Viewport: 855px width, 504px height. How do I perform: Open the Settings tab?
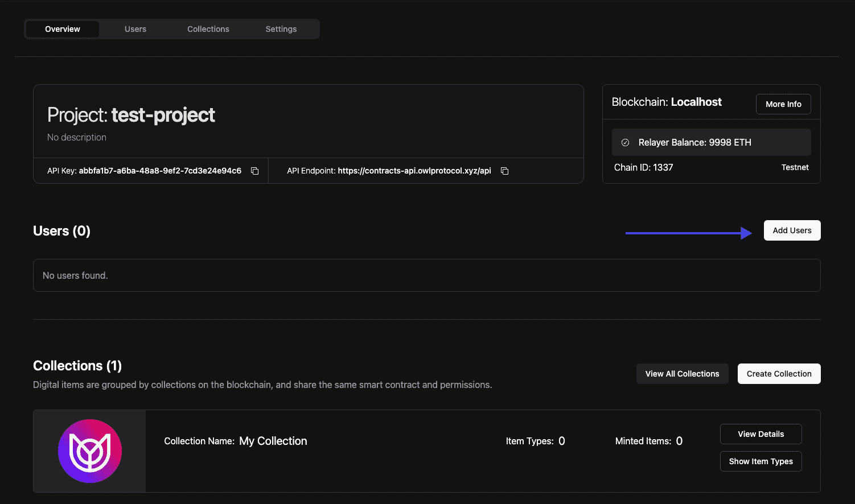tap(281, 29)
